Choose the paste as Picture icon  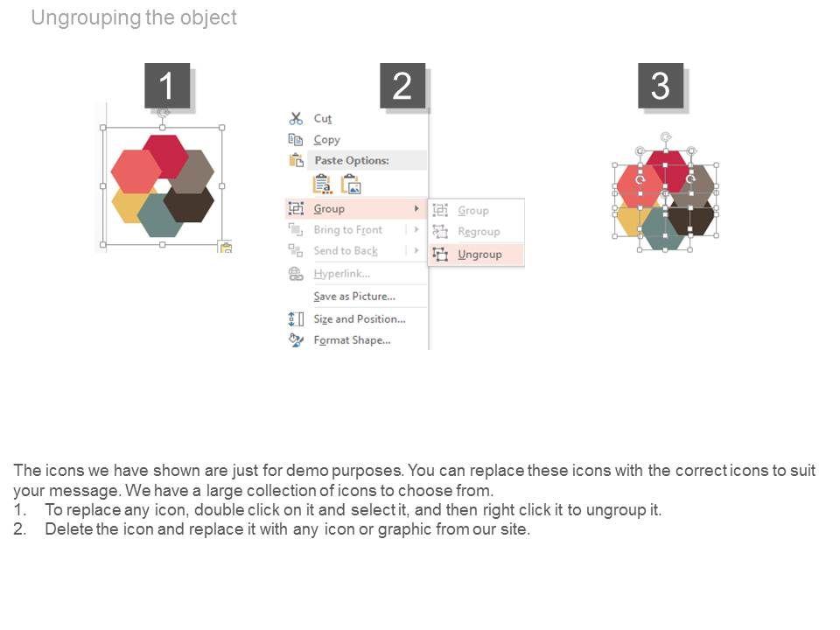(350, 184)
